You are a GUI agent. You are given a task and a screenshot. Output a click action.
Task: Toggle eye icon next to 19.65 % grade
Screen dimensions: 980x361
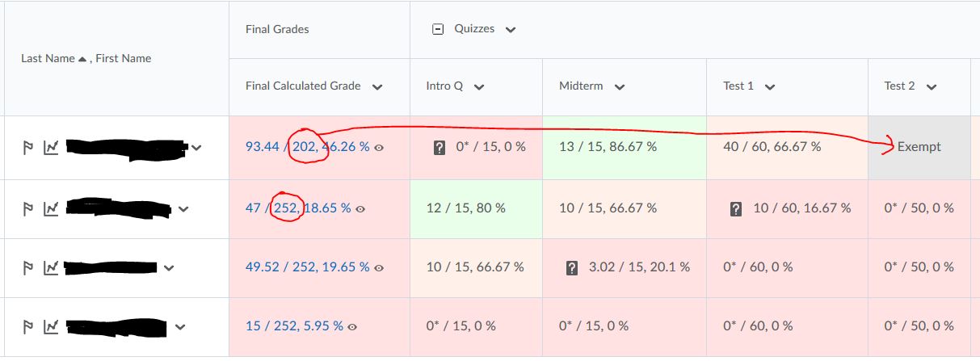379,268
